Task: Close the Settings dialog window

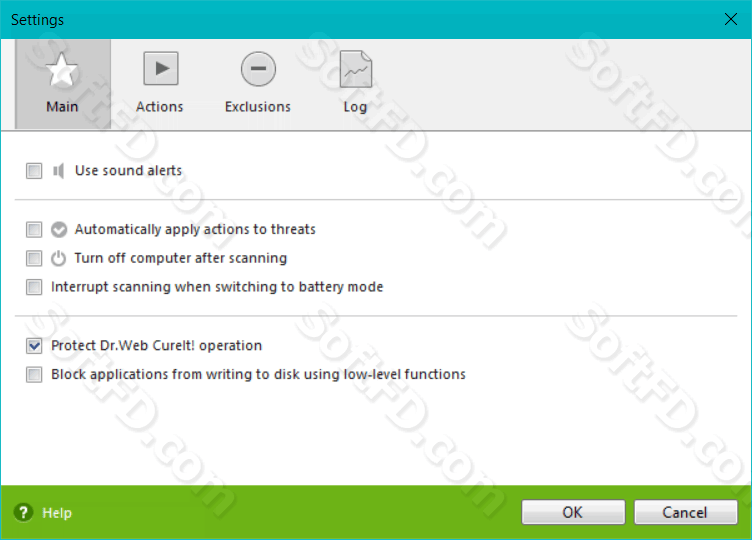Action: 730,19
